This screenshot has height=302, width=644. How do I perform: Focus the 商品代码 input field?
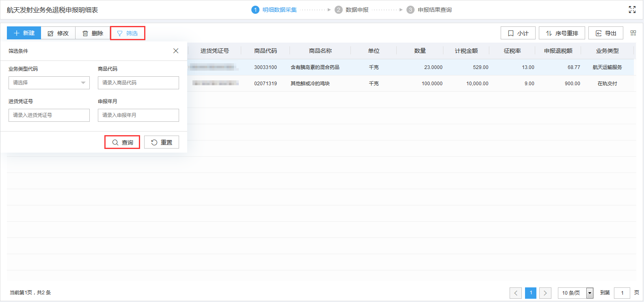pyautogui.click(x=138, y=83)
